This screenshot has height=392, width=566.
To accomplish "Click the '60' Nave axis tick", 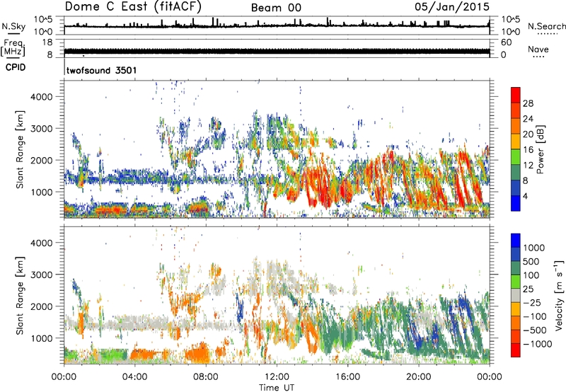I will [506, 42].
